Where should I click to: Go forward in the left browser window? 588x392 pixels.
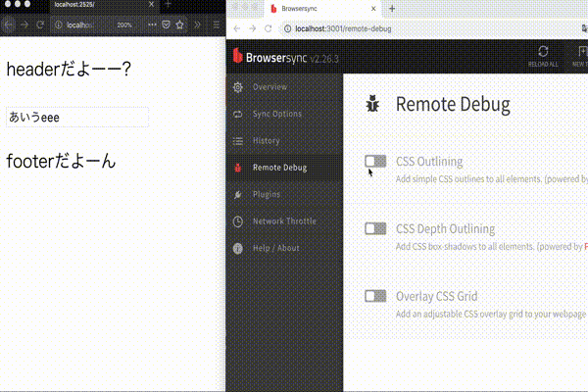24,25
